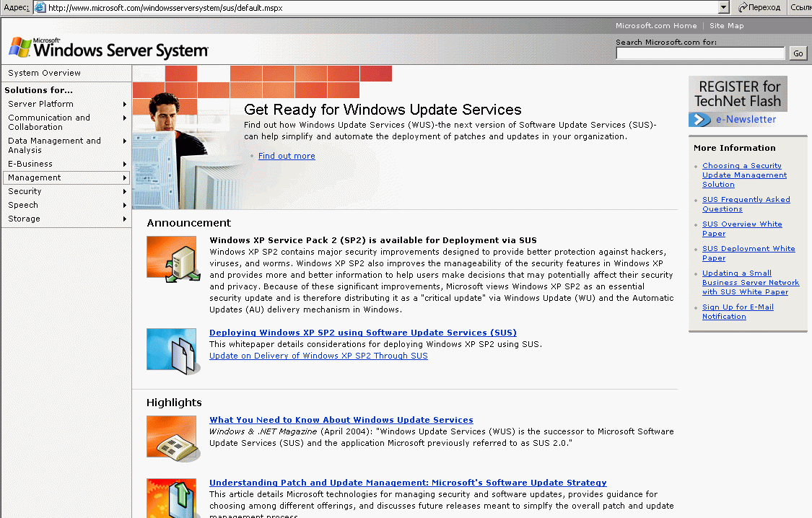812x518 pixels.
Task: Click the Announcement section heading
Action: tap(188, 222)
